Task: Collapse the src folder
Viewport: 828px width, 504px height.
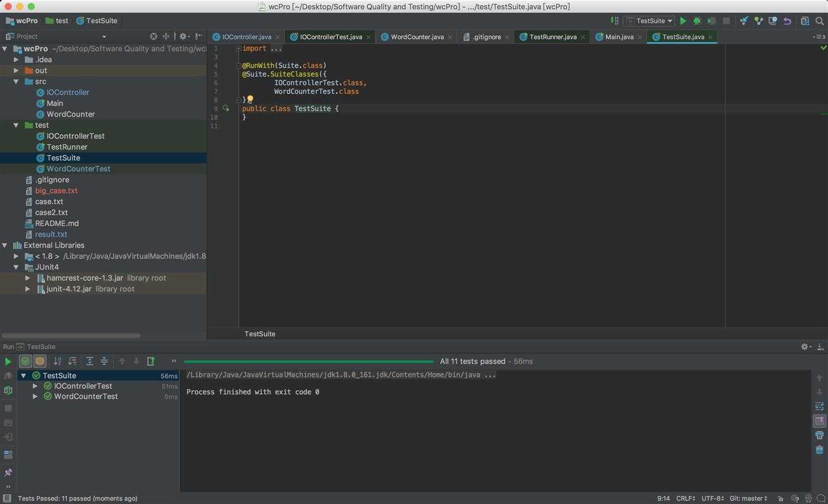Action: pyautogui.click(x=16, y=82)
